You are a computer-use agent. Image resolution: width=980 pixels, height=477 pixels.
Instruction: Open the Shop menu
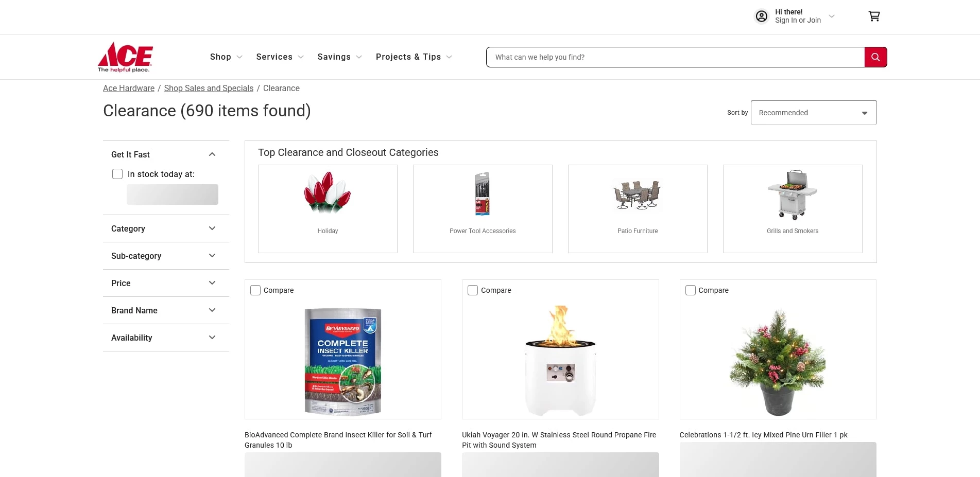click(x=226, y=57)
